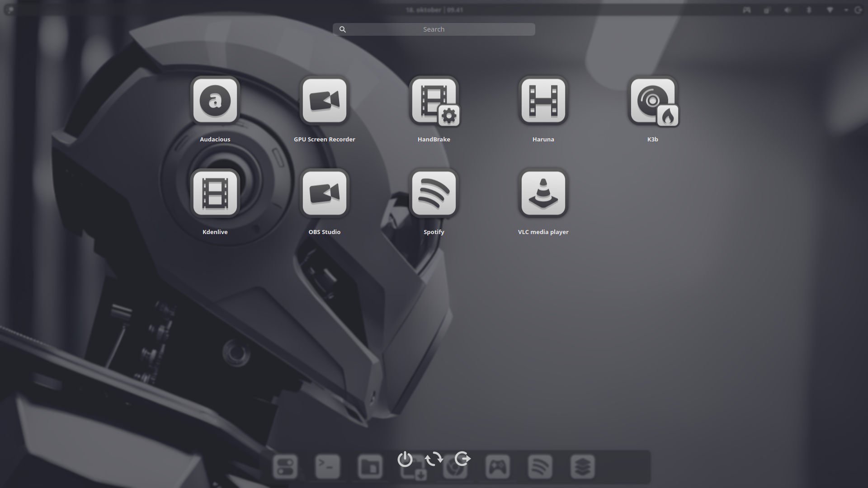Screen dimensions: 868x488
Task: Open GPU Screen Recorder app
Action: 325,100
